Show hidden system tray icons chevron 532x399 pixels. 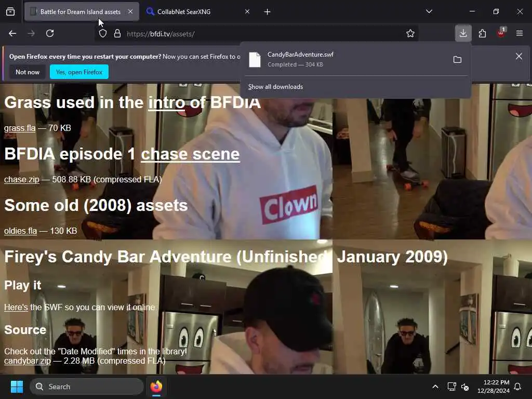point(435,387)
